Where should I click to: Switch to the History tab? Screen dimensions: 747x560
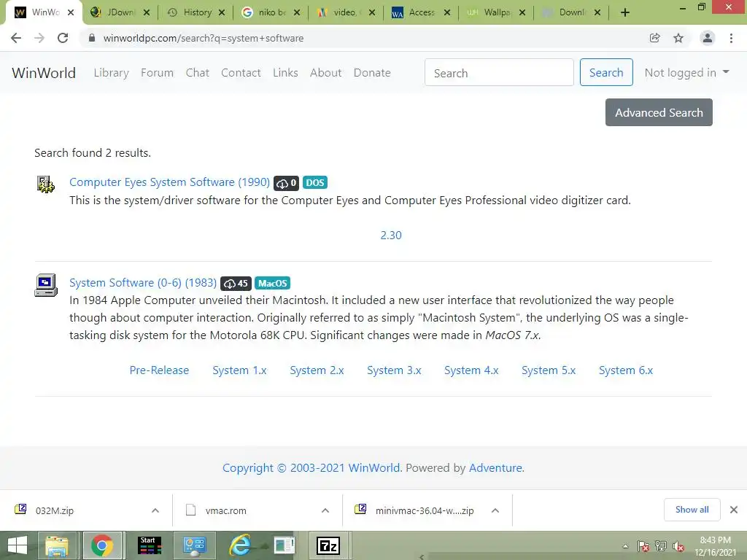click(x=196, y=13)
